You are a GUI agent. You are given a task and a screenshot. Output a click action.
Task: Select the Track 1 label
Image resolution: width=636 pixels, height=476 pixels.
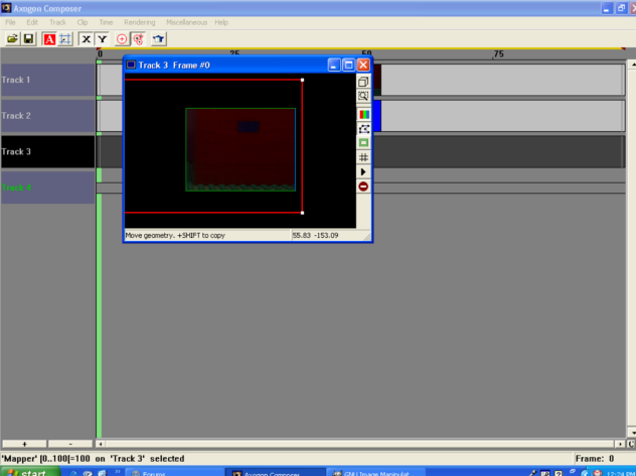click(x=47, y=80)
